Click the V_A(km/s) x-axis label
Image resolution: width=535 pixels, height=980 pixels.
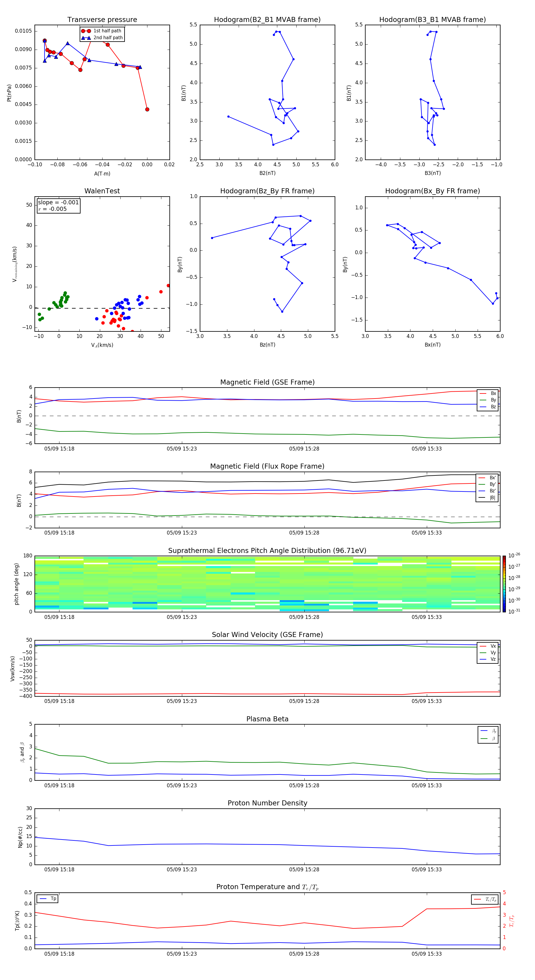click(x=102, y=345)
